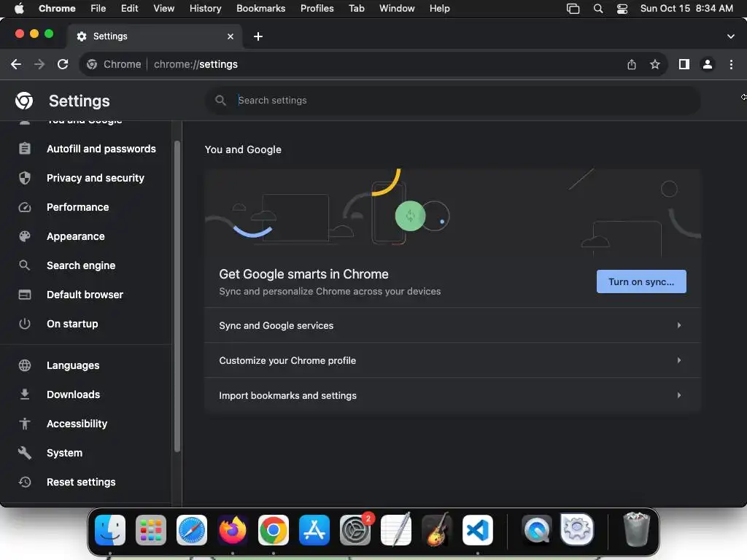Image resolution: width=747 pixels, height=560 pixels.
Task: Open the History menu
Action: click(205, 8)
